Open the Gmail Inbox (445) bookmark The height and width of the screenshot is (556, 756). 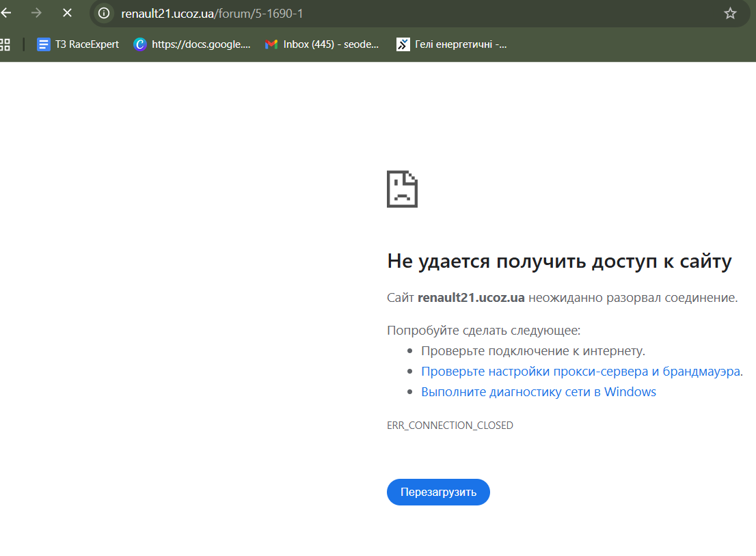pos(322,44)
